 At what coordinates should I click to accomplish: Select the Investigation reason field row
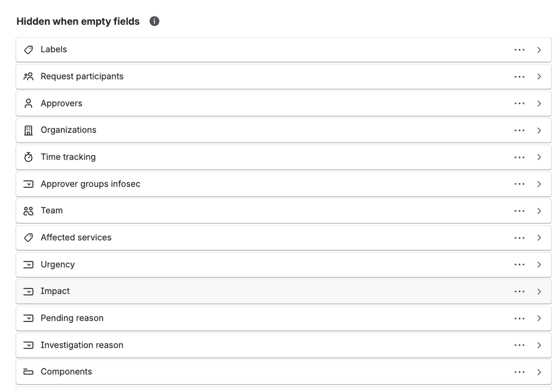coord(284,346)
